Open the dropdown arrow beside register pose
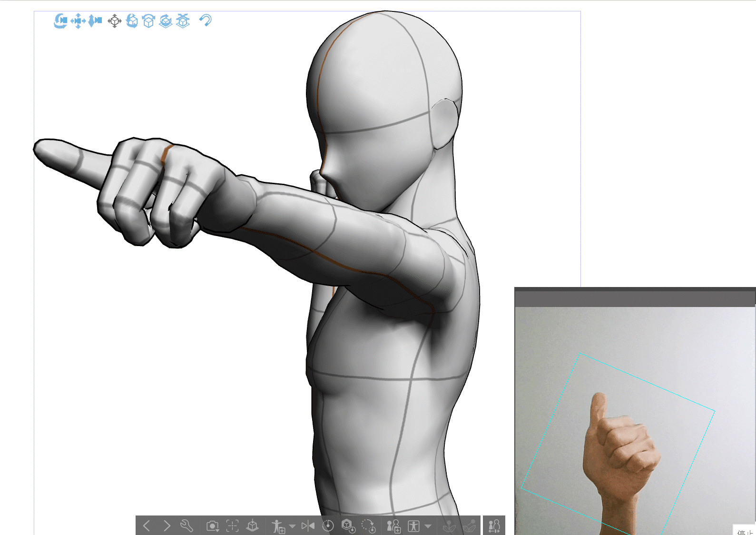The image size is (756, 535). (292, 526)
